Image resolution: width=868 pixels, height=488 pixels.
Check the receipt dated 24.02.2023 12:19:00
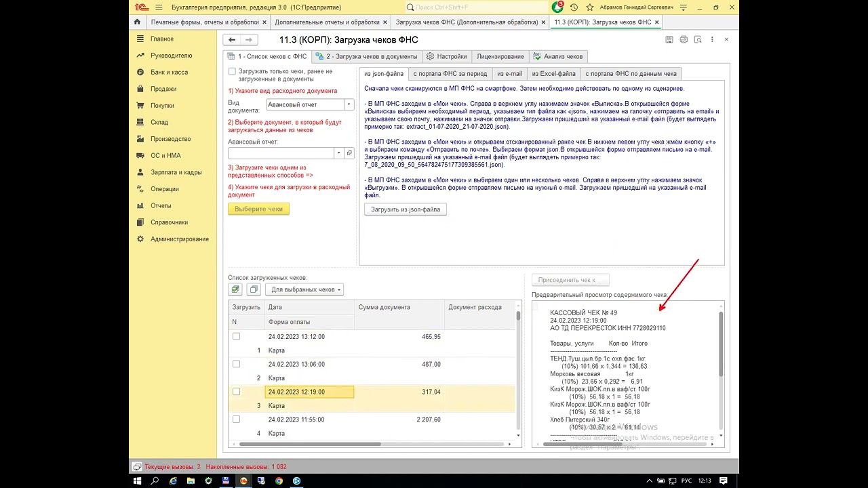(x=236, y=391)
